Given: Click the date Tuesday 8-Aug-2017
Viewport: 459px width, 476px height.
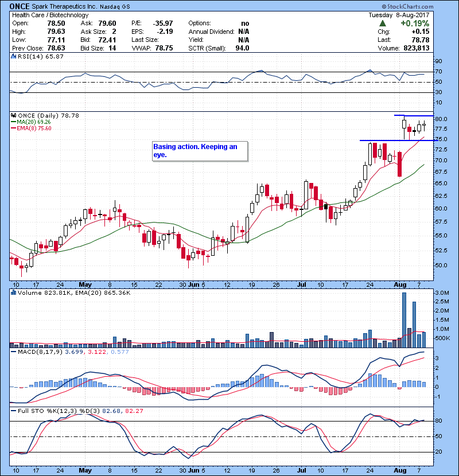Looking at the screenshot, I should click(399, 15).
